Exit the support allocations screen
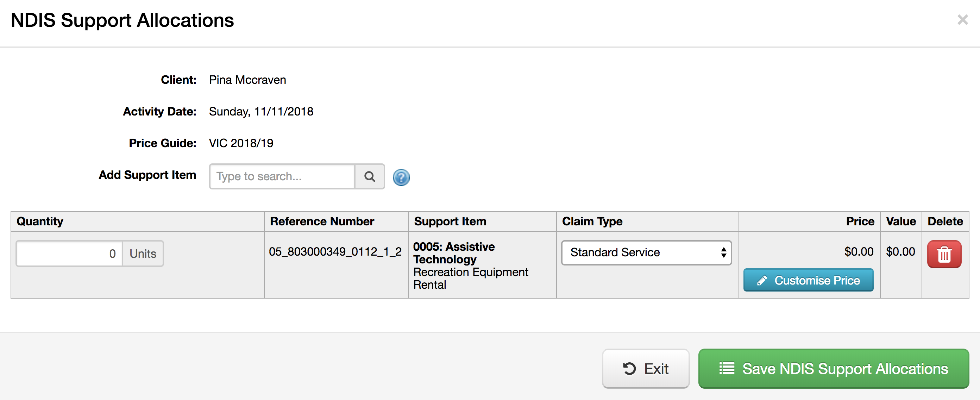This screenshot has height=400, width=980. coord(646,368)
